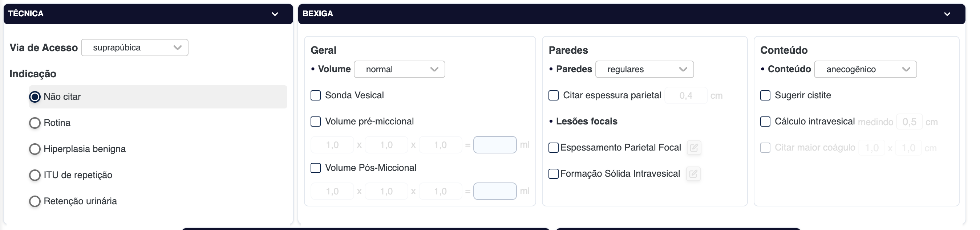This screenshot has width=980, height=230.
Task: Open the Volume dropdown
Action: [x=399, y=69]
